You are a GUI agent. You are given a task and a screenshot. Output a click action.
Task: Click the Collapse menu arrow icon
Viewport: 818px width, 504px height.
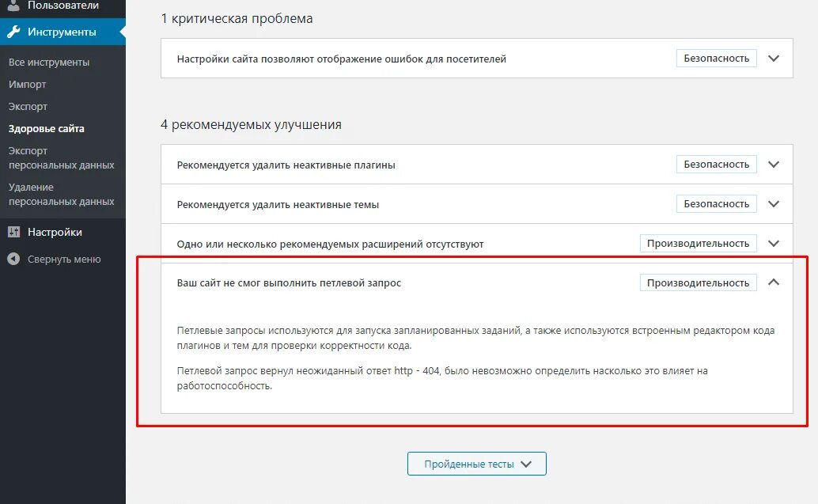[13, 260]
